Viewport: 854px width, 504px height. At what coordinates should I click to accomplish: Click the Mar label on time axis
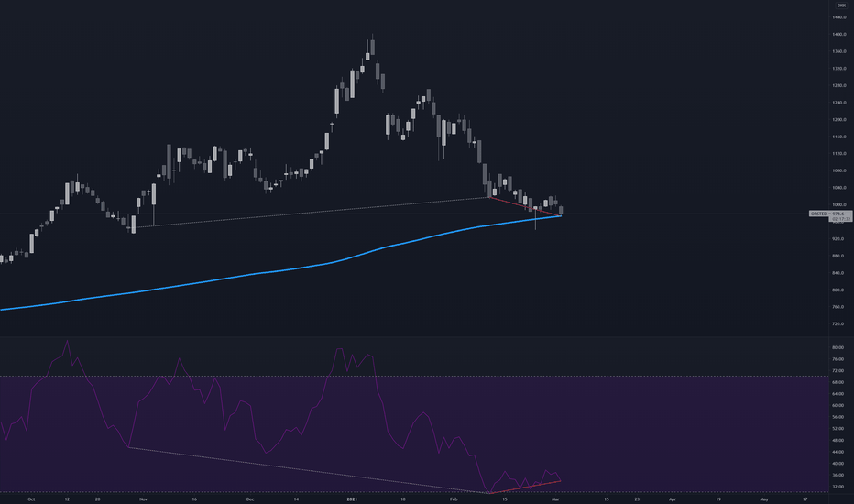[x=555, y=499]
